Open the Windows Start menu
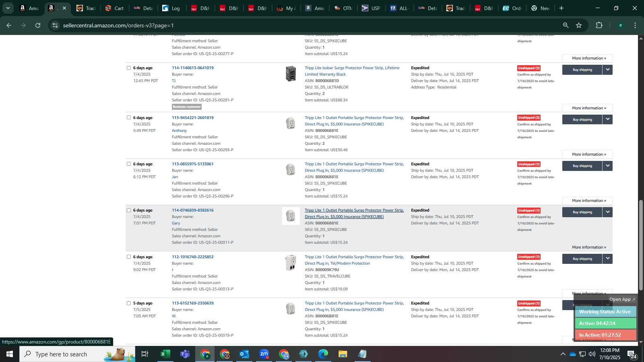This screenshot has width=644, height=362. 10,354
